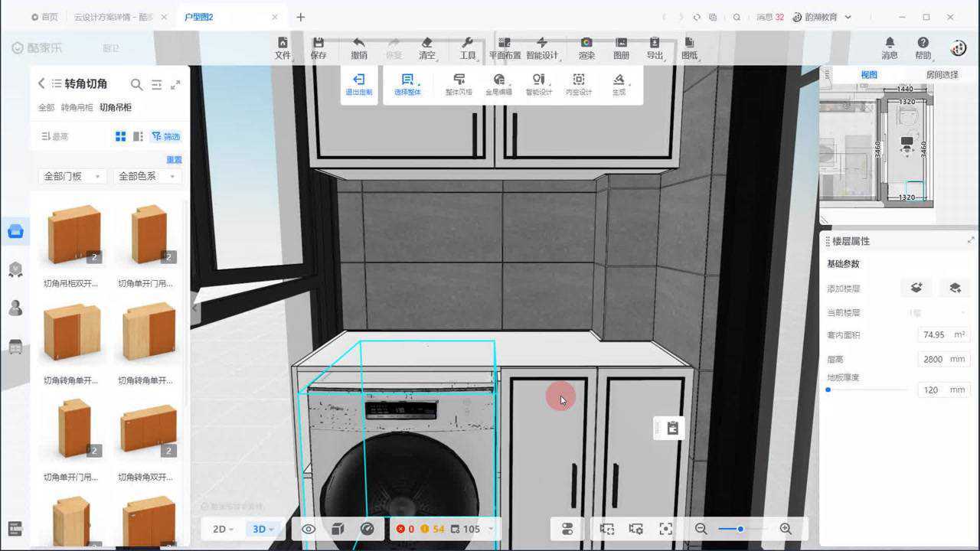Click 退出定制 exit customization icon

358,80
